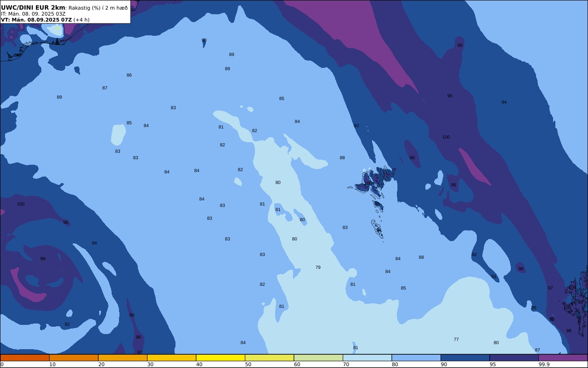Click the 50–60 pale yellow legend swatch
588x368 pixels.
270,357
